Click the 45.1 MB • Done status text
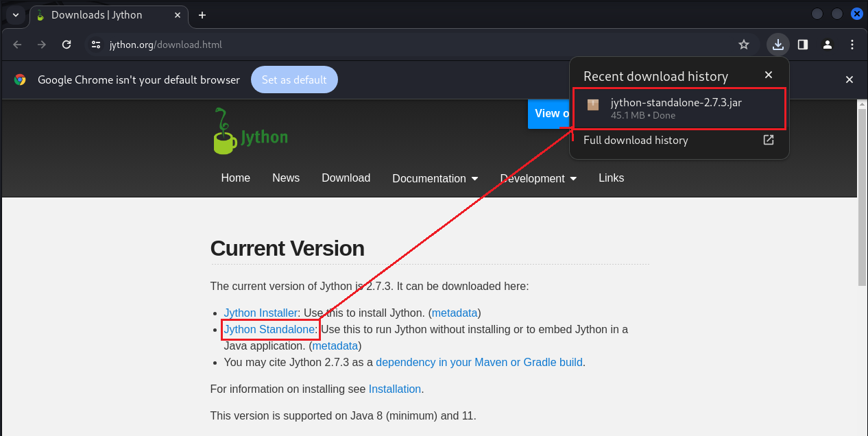The width and height of the screenshot is (868, 436). [643, 116]
